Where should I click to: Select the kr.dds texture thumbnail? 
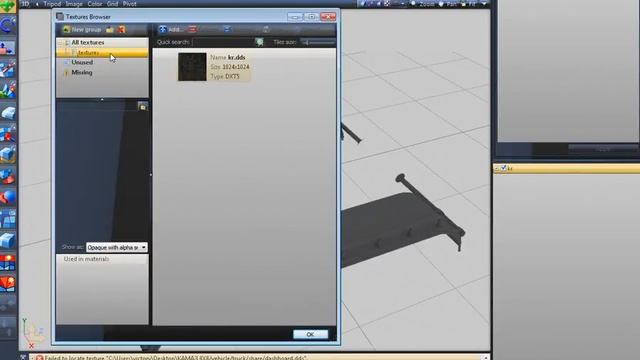[x=192, y=67]
